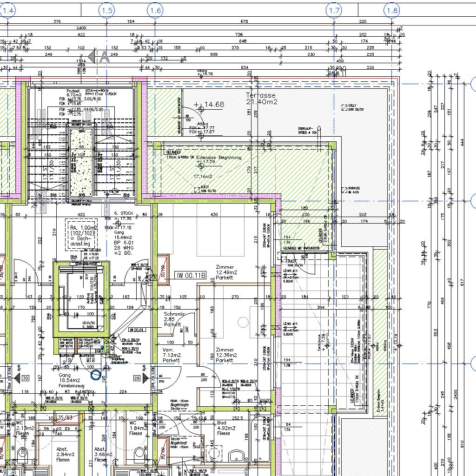Click the grid axis bubble 1.7
Image resolution: width=476 pixels, height=476 pixels.
coord(334,10)
